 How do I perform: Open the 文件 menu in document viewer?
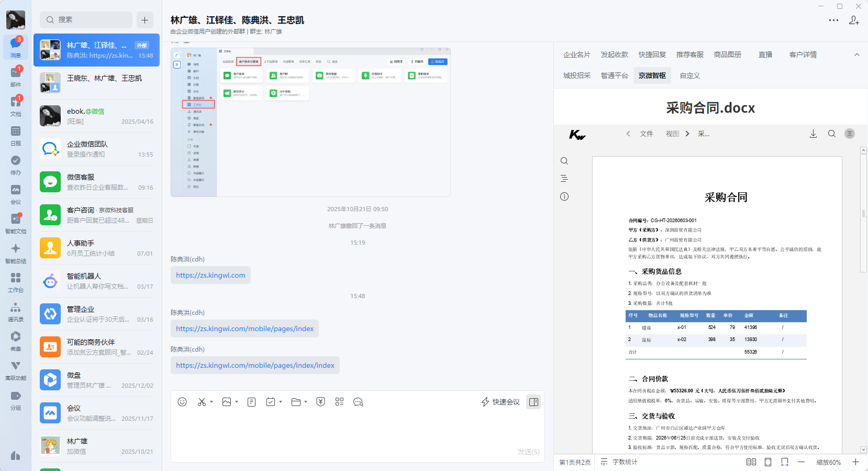[x=647, y=134]
